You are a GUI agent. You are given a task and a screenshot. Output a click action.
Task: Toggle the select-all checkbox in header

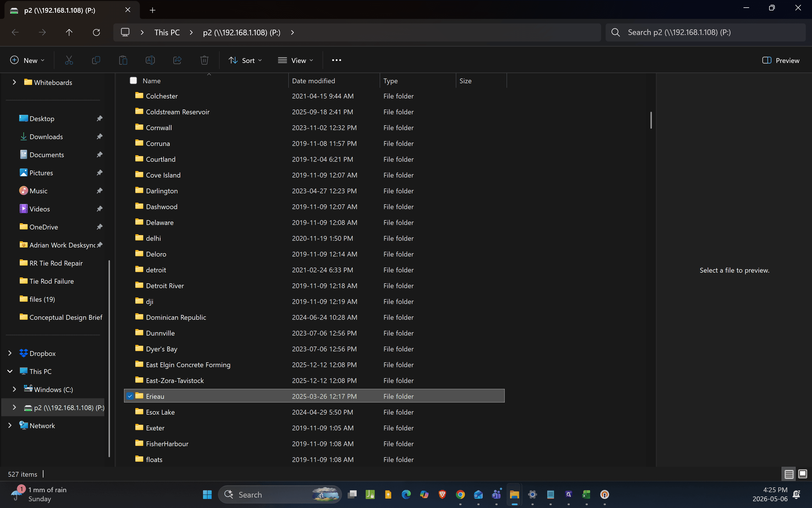click(133, 81)
